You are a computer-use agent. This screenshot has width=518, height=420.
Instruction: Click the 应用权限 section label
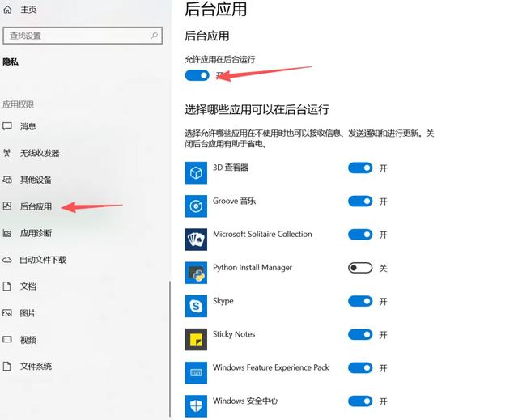(18, 104)
